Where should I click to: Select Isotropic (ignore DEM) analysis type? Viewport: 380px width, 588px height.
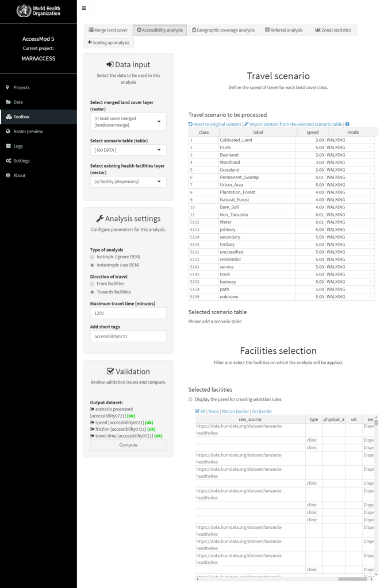coord(93,257)
